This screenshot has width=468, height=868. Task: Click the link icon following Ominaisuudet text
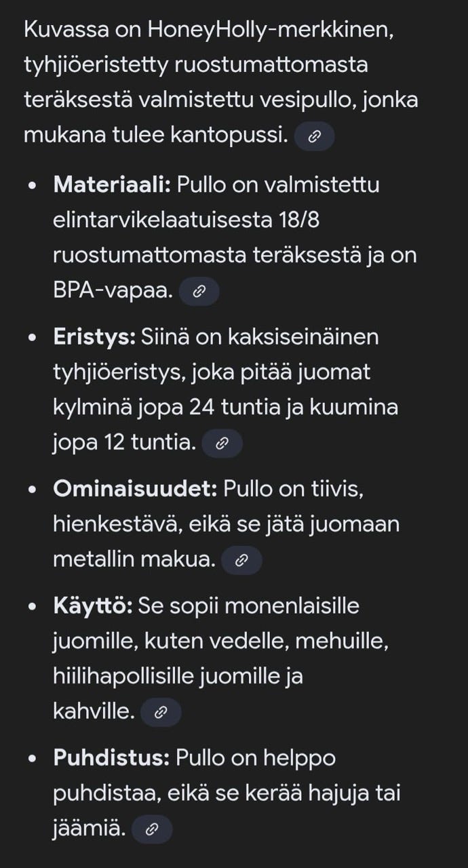coord(243,559)
